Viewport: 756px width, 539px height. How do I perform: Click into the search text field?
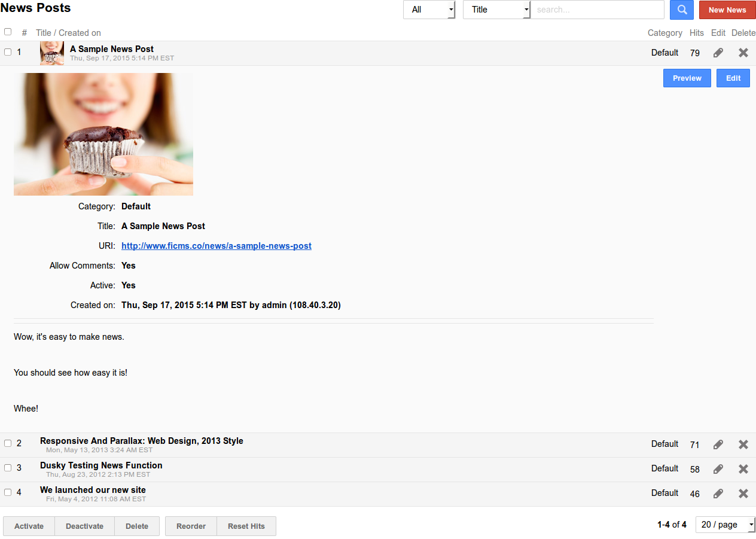598,10
